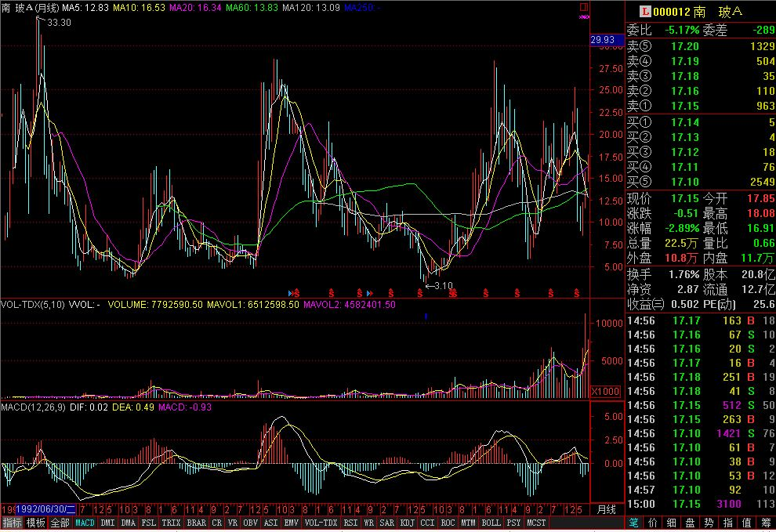
Task: Click the magenta marker below the red square
Action: click(583, 16)
